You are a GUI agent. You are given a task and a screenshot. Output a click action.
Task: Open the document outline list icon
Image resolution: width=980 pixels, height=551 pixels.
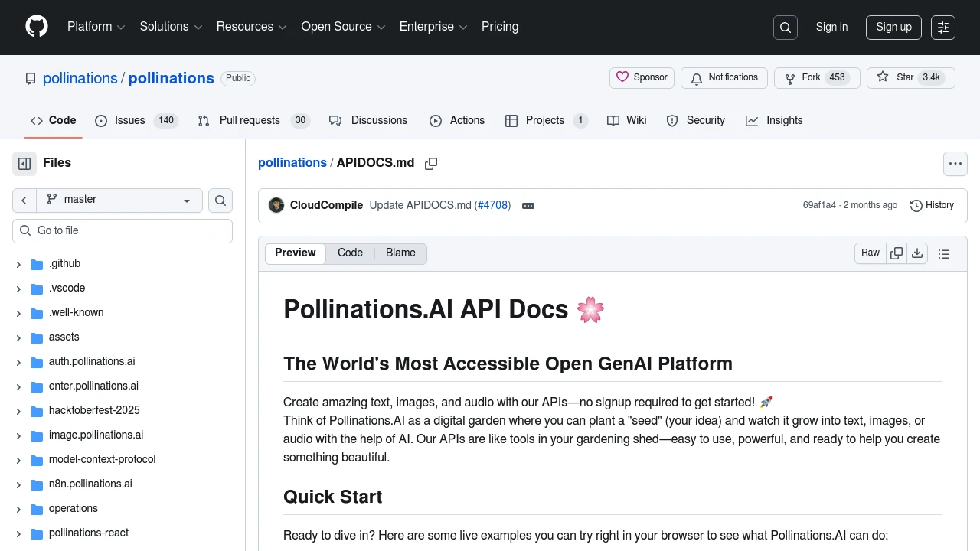[x=944, y=254]
